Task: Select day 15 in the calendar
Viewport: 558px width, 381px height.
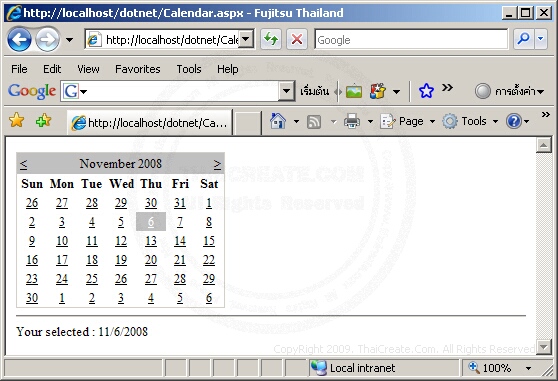Action: point(209,241)
